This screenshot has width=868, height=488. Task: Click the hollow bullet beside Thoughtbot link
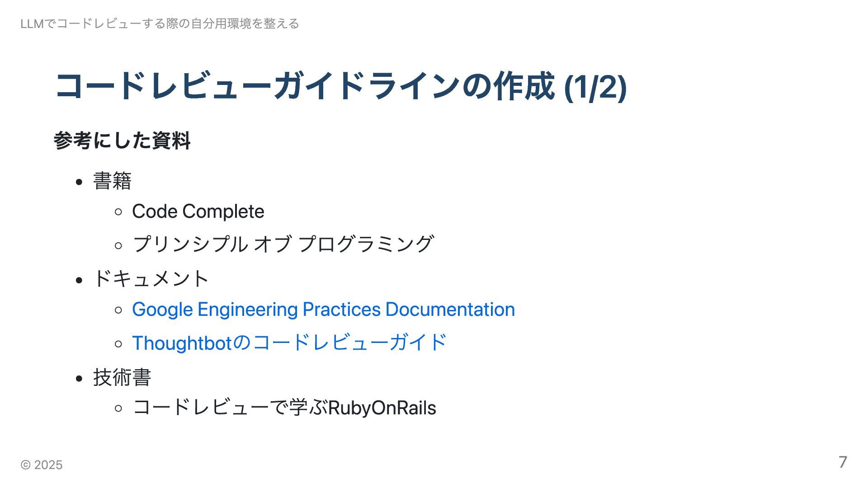tap(118, 344)
